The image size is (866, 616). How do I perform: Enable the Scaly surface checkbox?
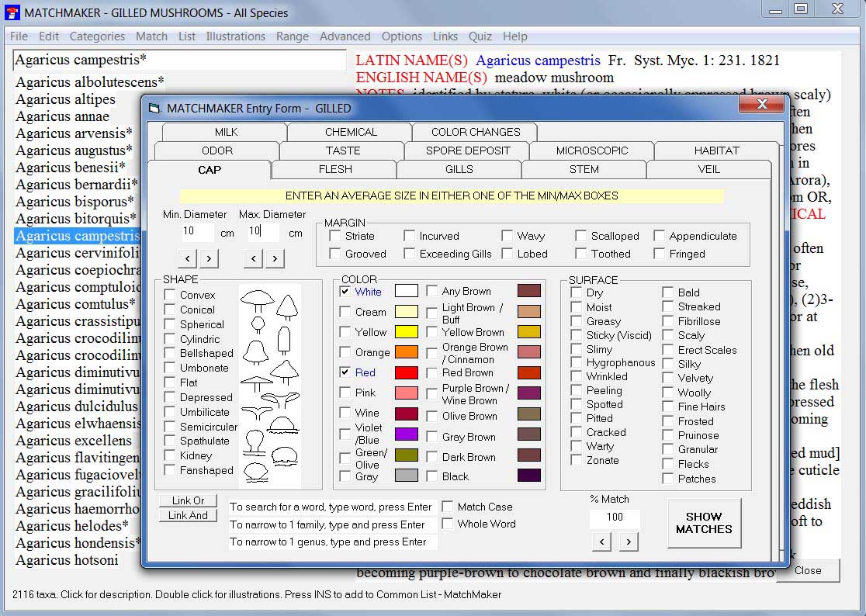coord(668,335)
